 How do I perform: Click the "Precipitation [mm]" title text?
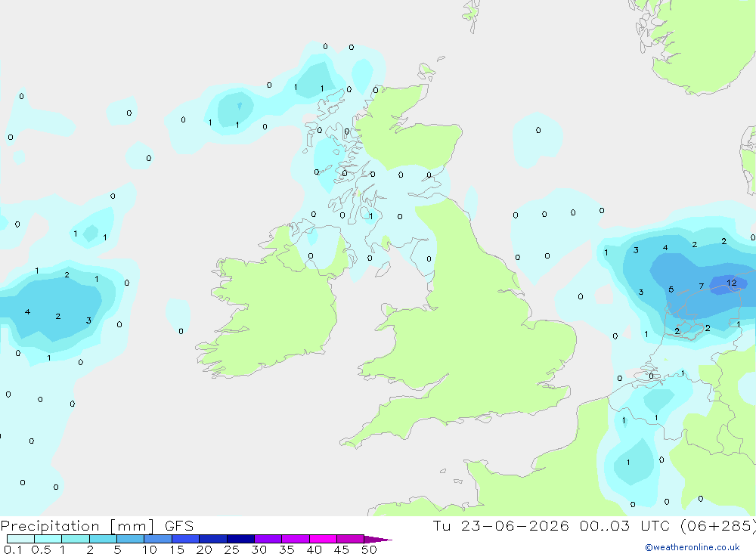pyautogui.click(x=77, y=526)
